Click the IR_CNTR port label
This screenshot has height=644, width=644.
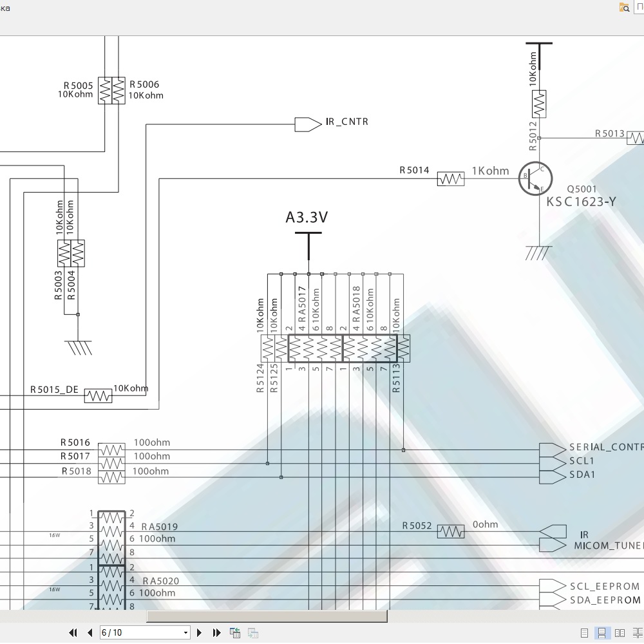(x=346, y=122)
